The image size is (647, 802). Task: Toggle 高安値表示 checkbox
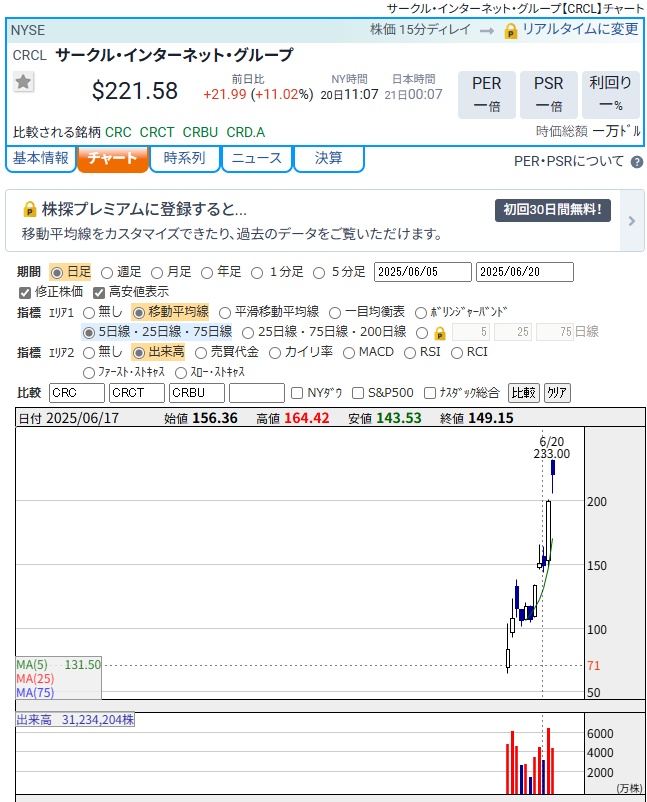[99, 293]
